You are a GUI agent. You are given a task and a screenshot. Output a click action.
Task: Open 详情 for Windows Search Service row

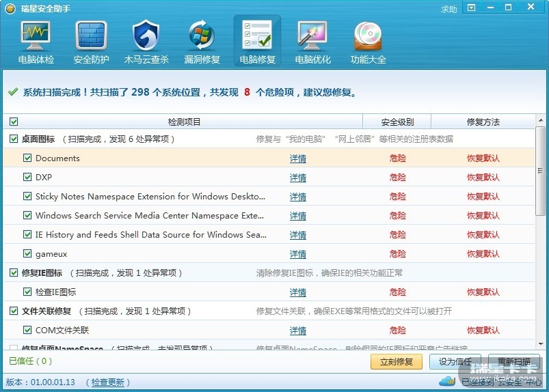(298, 216)
